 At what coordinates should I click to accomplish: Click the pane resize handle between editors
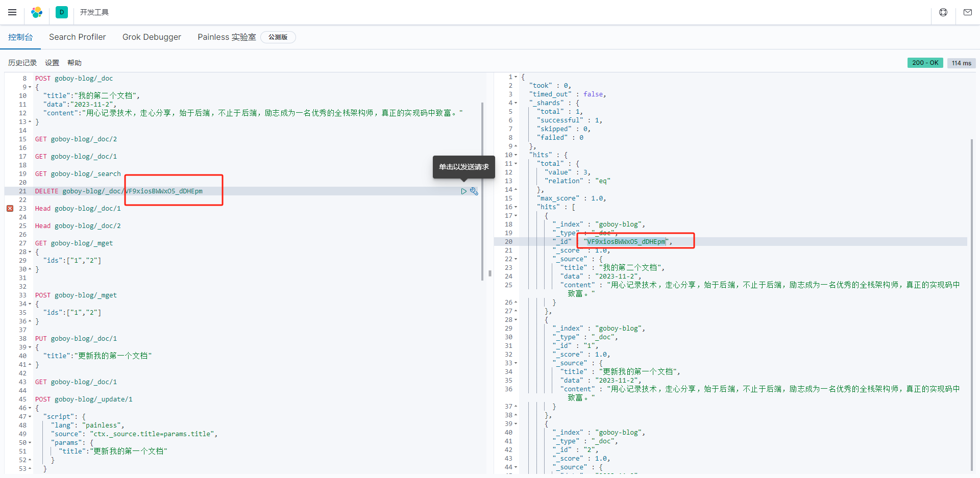[490, 273]
